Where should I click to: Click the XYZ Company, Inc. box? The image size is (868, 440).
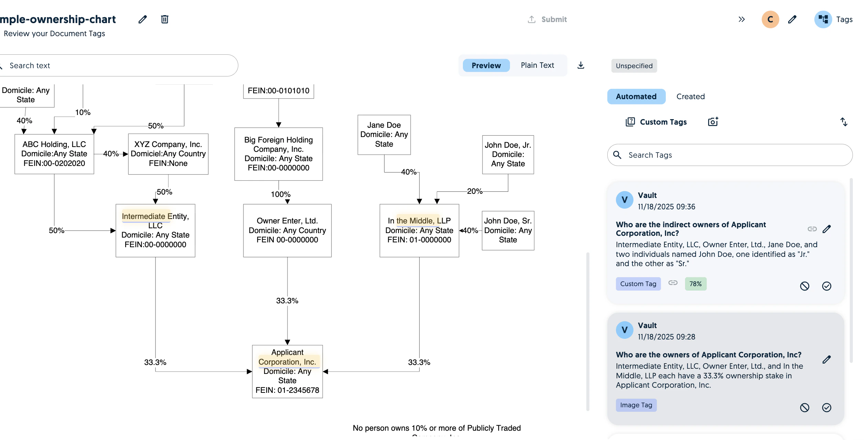(168, 154)
